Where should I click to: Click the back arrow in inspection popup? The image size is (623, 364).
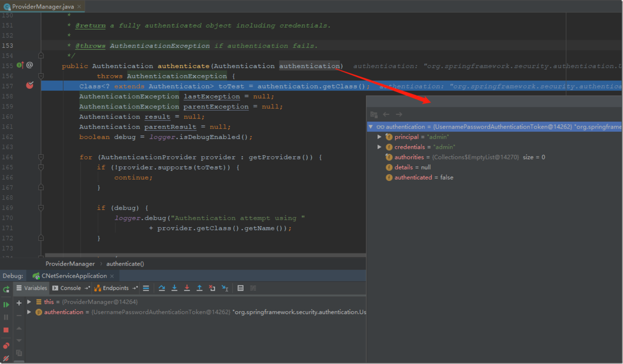(386, 114)
